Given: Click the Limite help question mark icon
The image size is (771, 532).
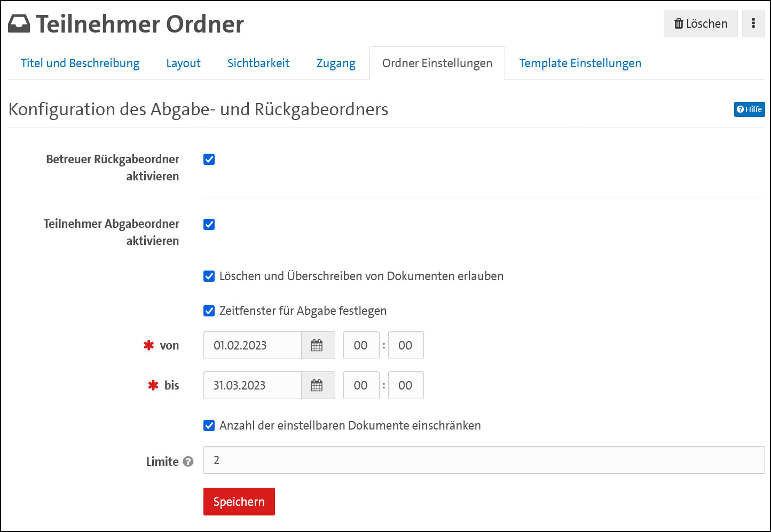Looking at the screenshot, I should [188, 462].
